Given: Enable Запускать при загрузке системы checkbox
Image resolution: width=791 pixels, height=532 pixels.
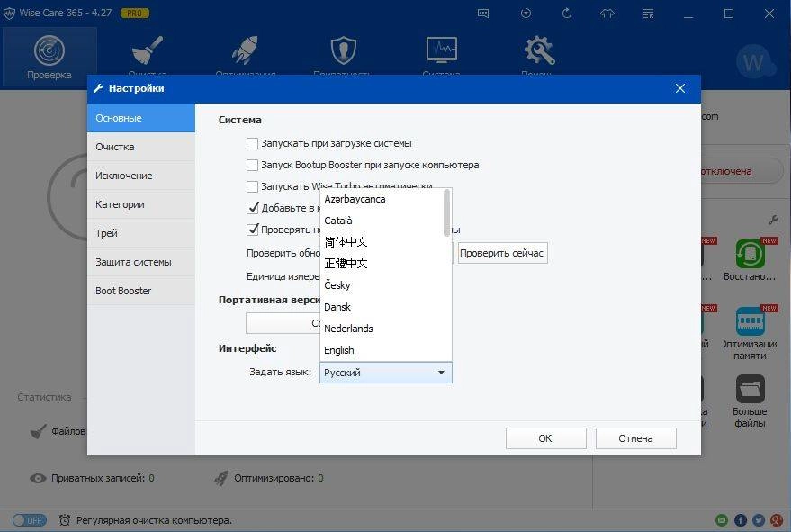Looking at the screenshot, I should point(252,143).
